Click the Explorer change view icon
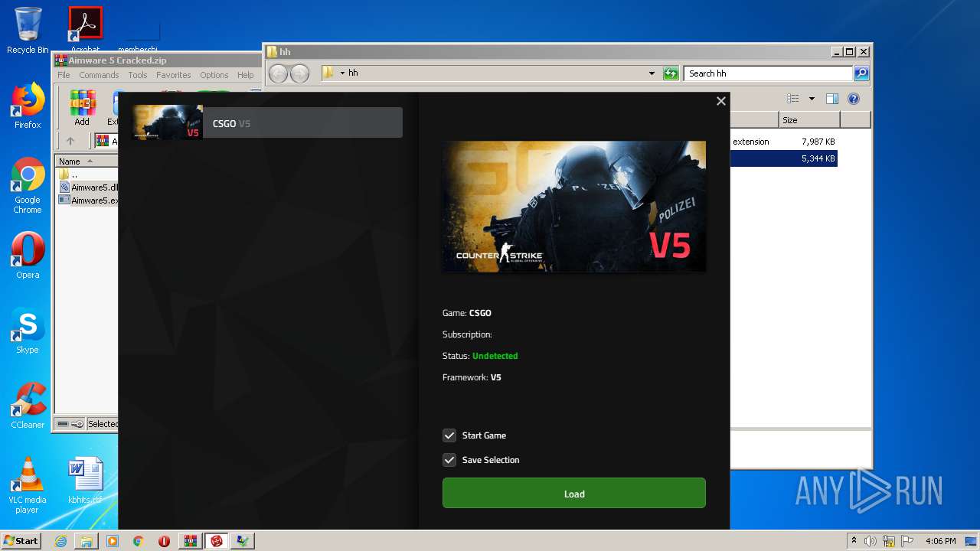 point(793,99)
